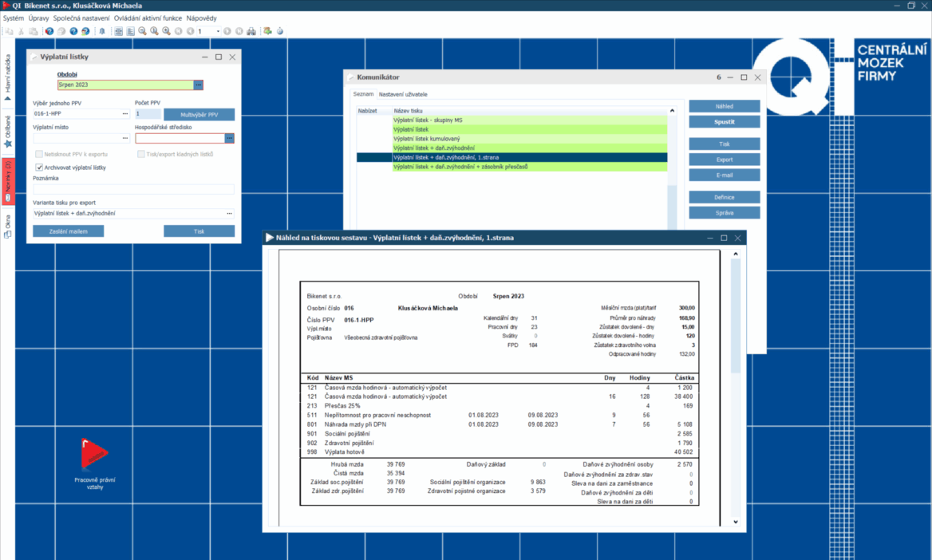Switch to Nastavení uživatele tab

pos(403,94)
